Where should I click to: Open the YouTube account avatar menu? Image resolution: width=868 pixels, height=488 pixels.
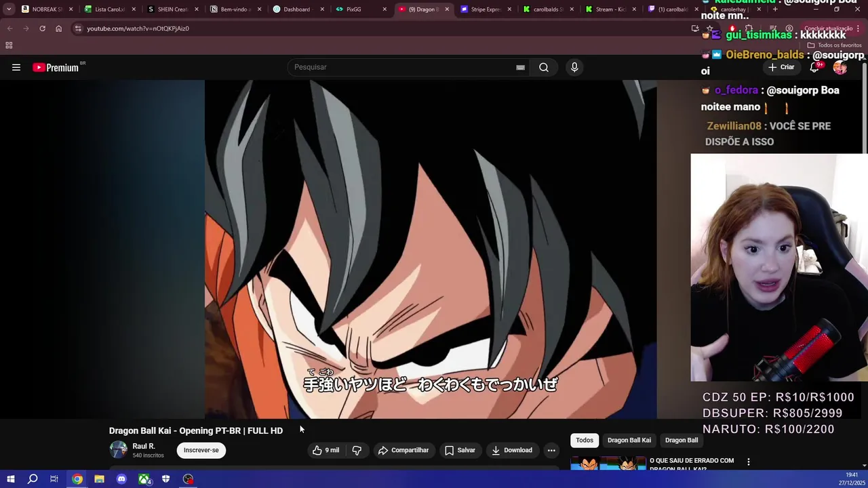(840, 67)
